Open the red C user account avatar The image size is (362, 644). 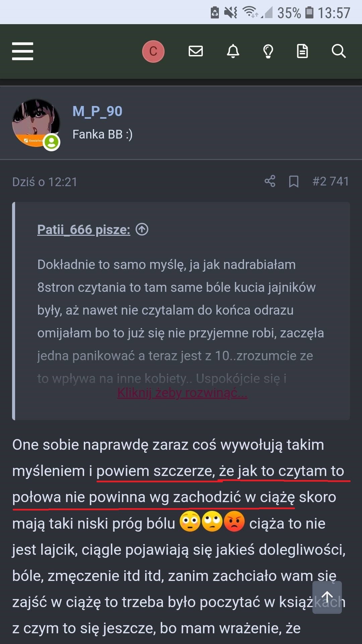pyautogui.click(x=153, y=51)
